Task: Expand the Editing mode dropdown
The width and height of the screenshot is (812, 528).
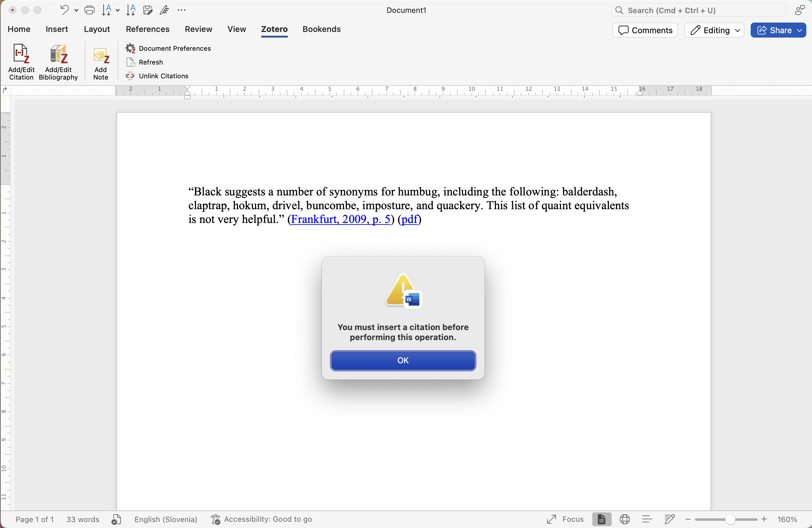Action: pos(714,30)
